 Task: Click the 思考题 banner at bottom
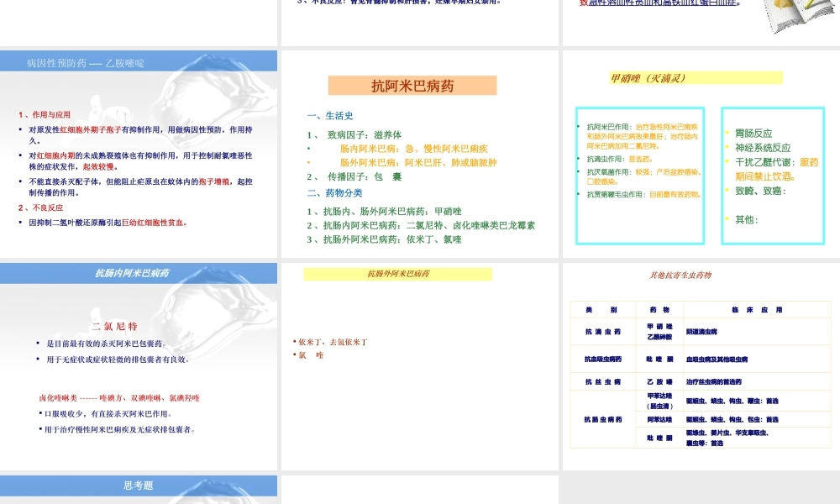tap(139, 486)
